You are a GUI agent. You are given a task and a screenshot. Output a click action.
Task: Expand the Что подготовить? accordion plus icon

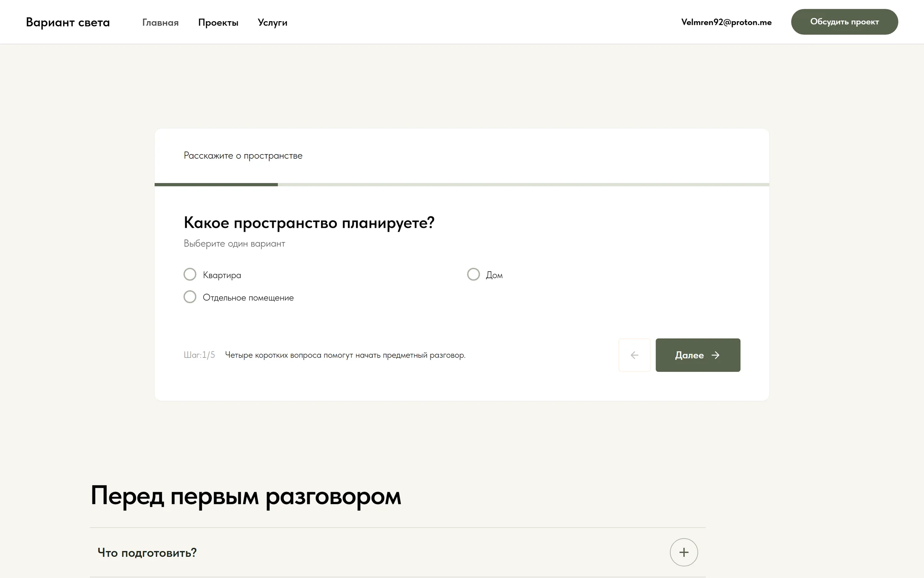[684, 552]
